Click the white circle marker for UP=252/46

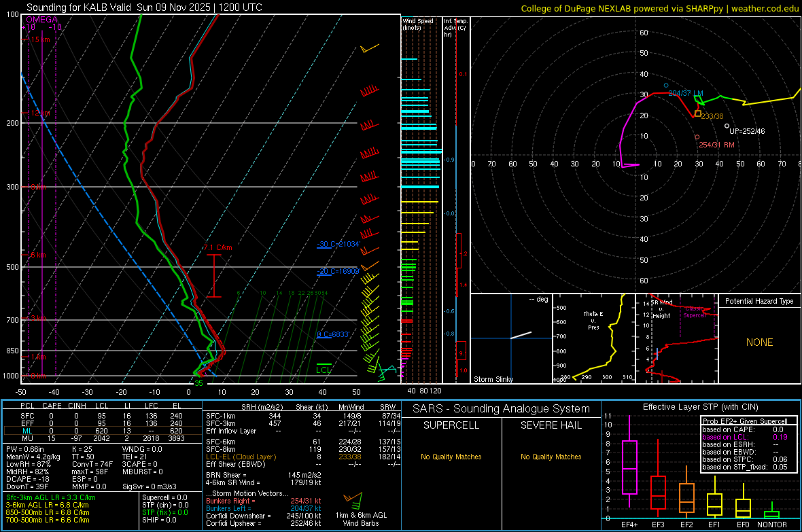pyautogui.click(x=727, y=126)
